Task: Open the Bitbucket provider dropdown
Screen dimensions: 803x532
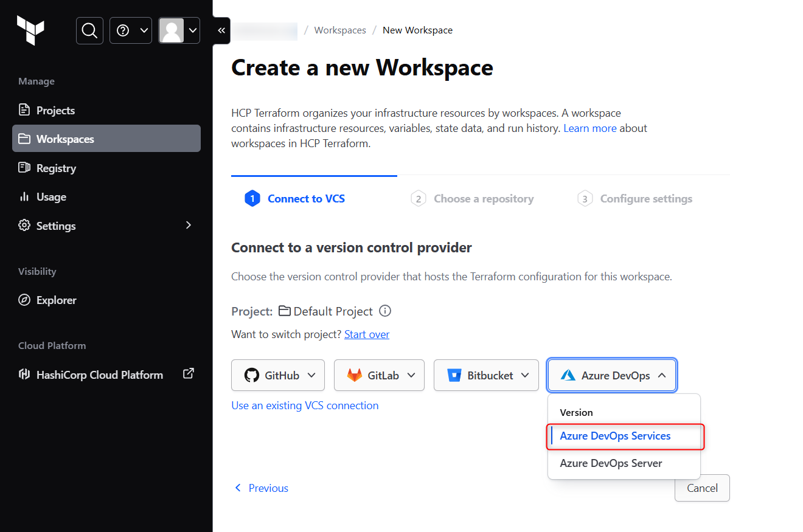Action: (x=486, y=375)
